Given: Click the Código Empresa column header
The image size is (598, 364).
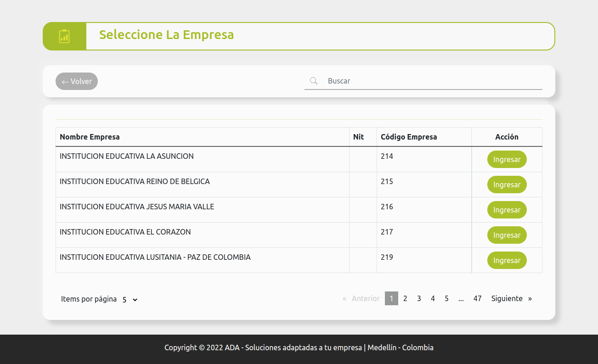Looking at the screenshot, I should click(409, 137).
